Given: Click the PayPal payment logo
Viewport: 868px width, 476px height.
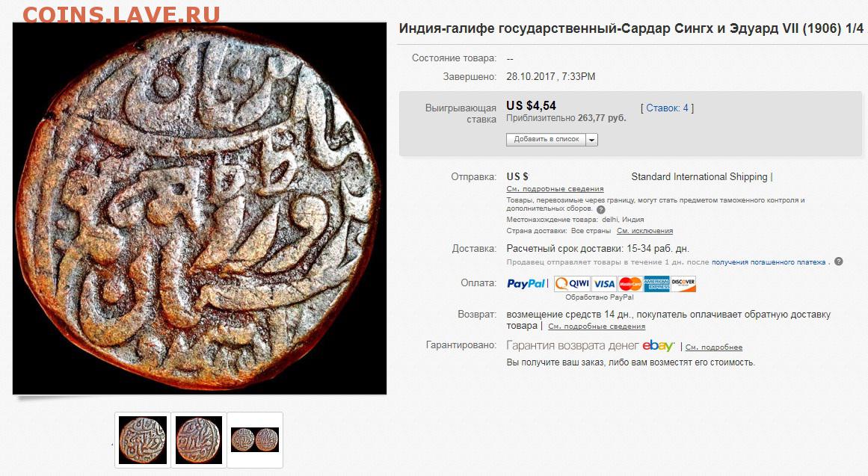Looking at the screenshot, I should (x=526, y=283).
